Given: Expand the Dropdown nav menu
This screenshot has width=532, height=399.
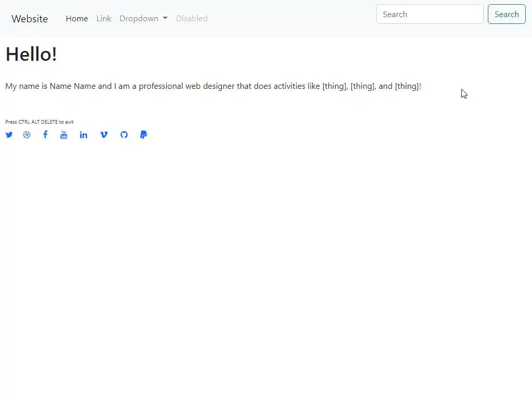Looking at the screenshot, I should (x=143, y=18).
